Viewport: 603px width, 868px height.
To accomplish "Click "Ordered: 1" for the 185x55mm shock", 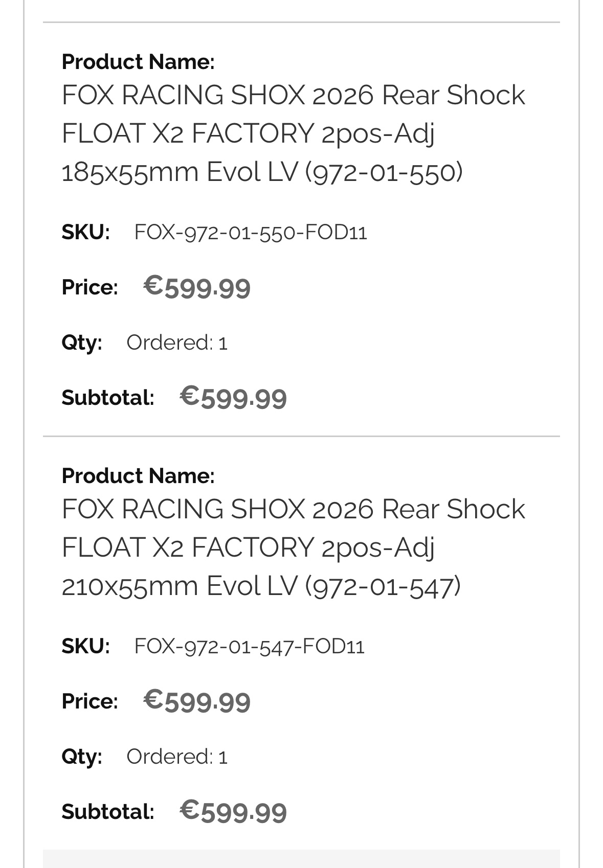I will click(x=176, y=342).
